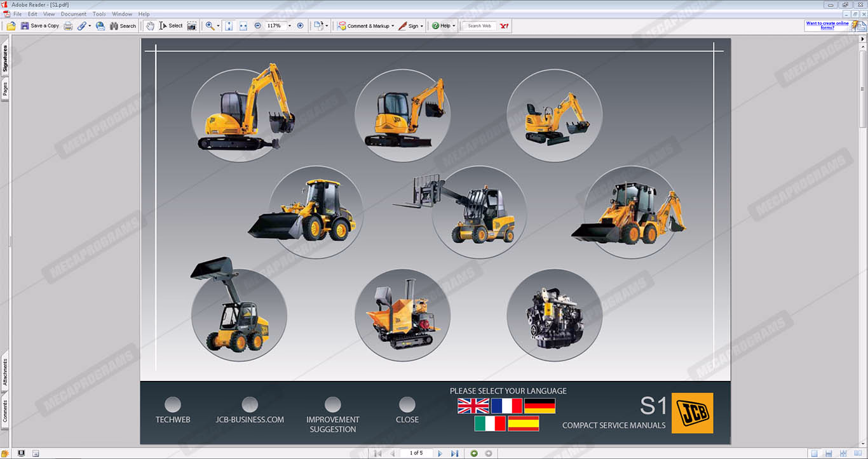
Task: Select the JCB-BUSINESS.COM round button
Action: tap(250, 404)
